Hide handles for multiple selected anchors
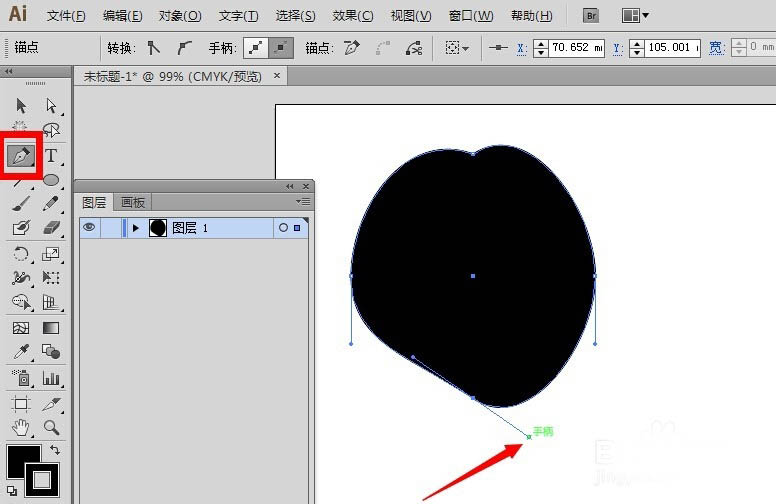 point(281,48)
